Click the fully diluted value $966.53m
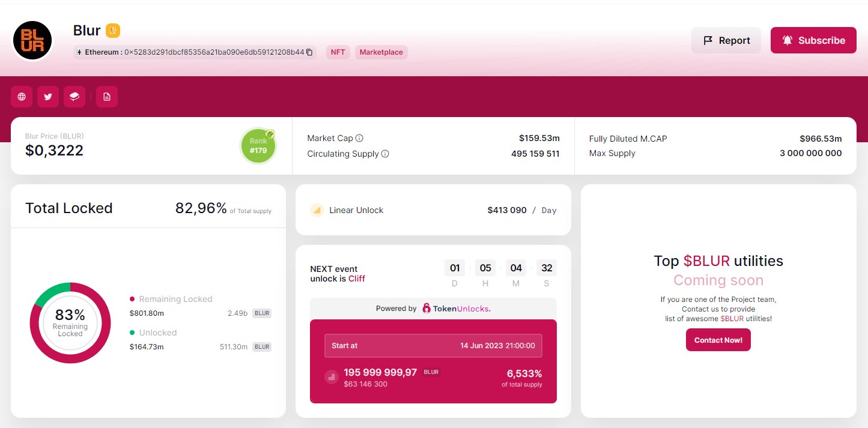Image resolution: width=868 pixels, height=428 pixels. point(821,138)
